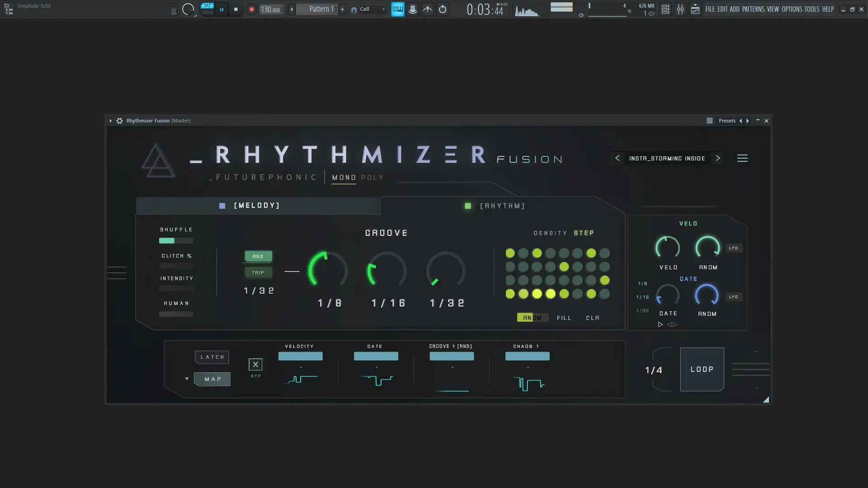Click the record button in transport bar
868x488 pixels.
[251, 9]
